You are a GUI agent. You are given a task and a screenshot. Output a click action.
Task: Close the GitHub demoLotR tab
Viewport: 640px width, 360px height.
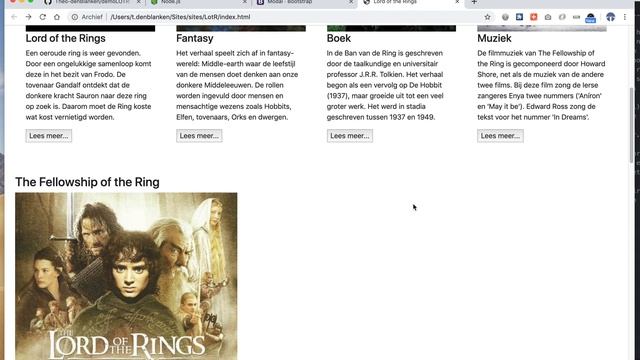[x=138, y=2]
